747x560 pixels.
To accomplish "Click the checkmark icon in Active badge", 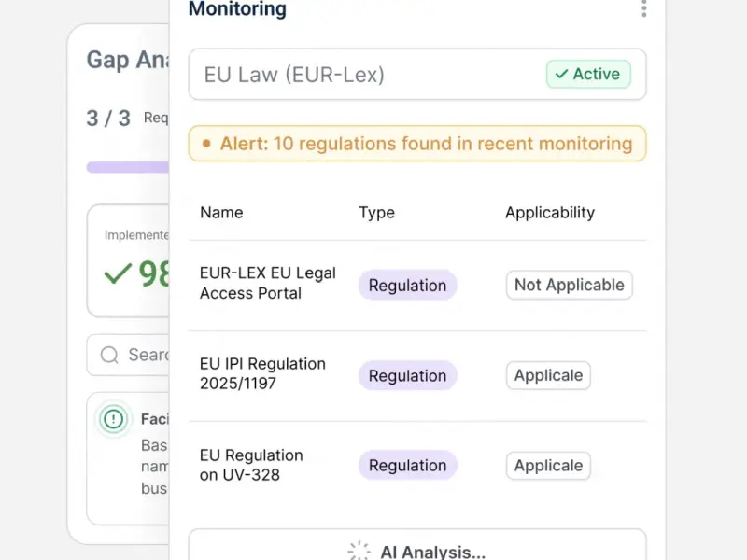I will click(562, 74).
